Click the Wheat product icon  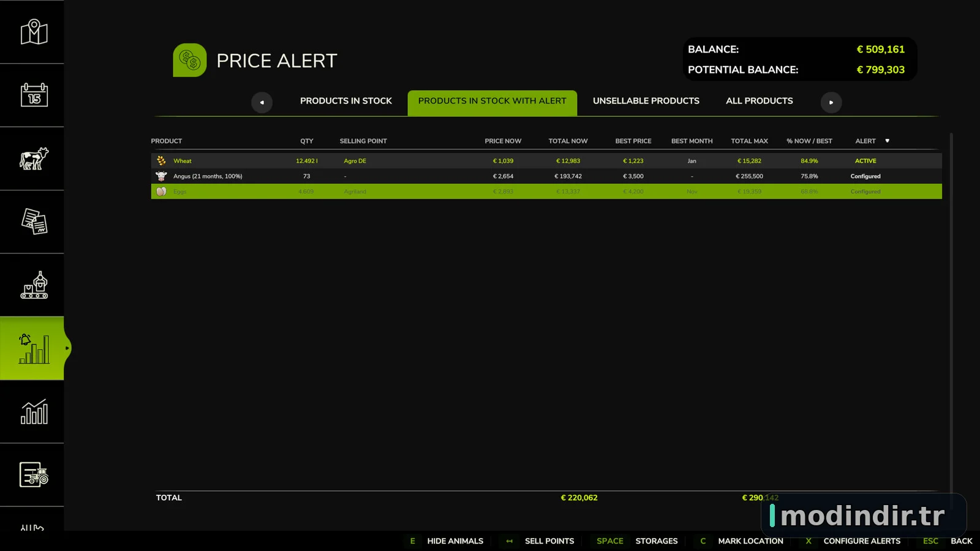tap(161, 160)
